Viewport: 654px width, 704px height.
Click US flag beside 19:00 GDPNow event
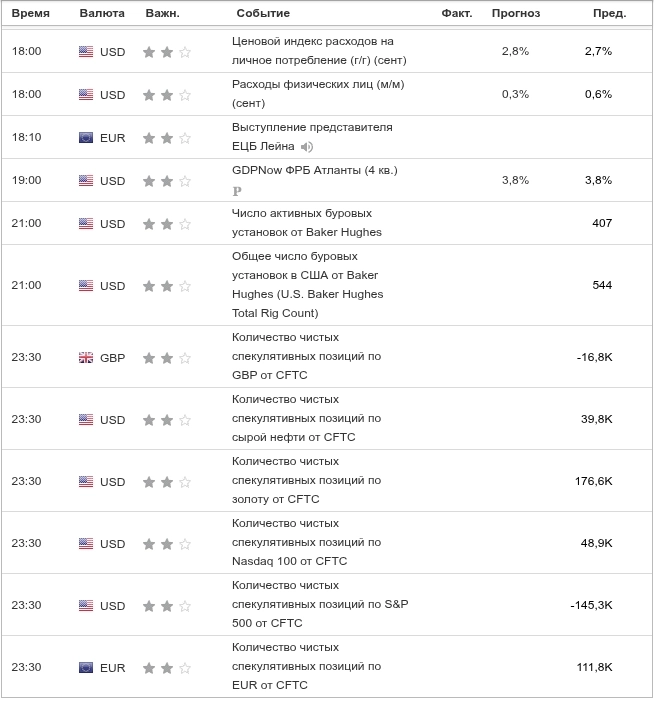pos(86,181)
